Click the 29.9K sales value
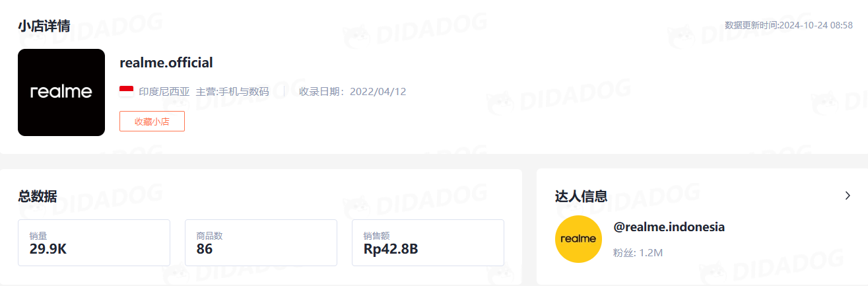 48,250
